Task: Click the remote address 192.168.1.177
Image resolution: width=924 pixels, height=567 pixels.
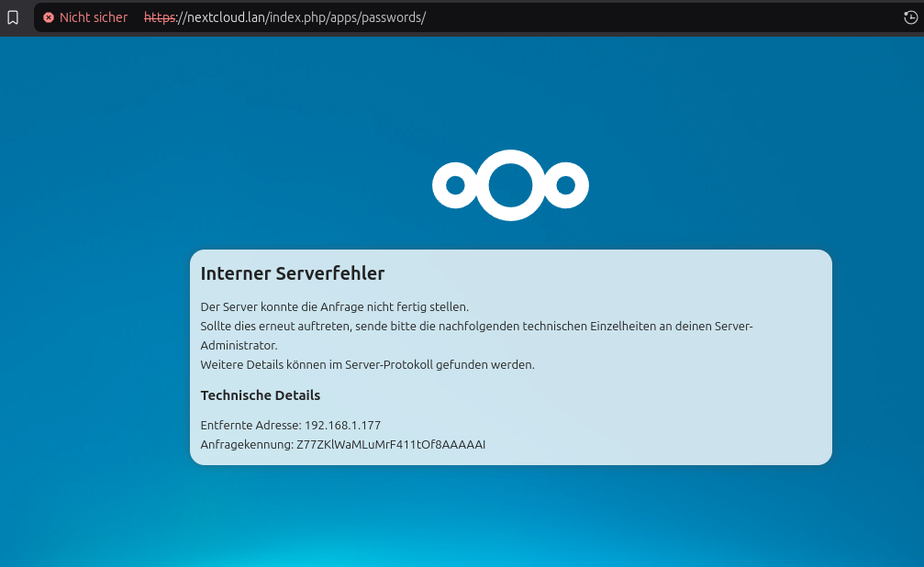Action: coord(342,426)
